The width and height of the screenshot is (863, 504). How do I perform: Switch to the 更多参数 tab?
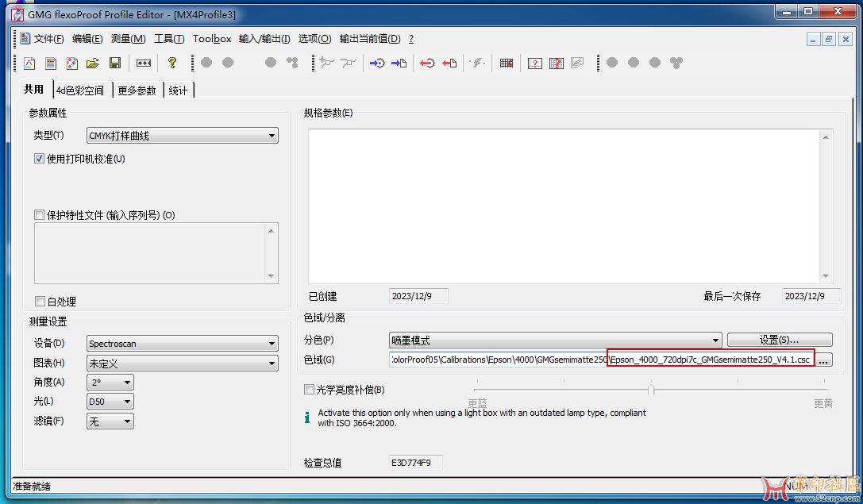[137, 90]
